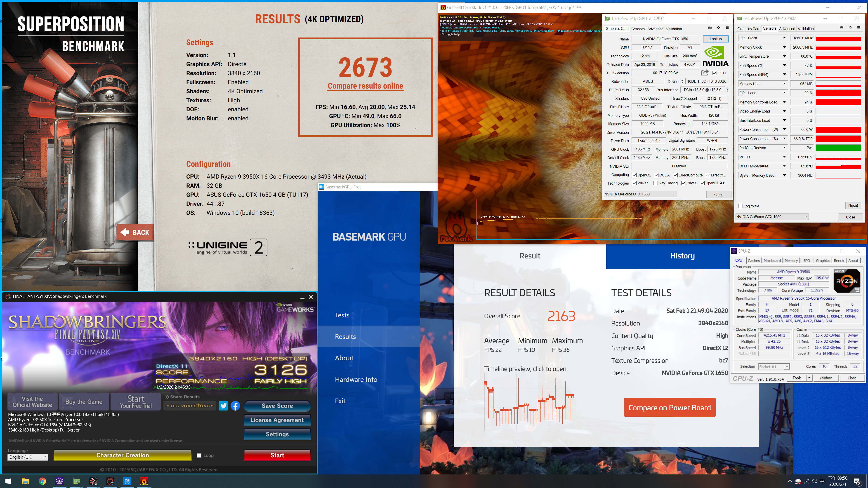Switch to the History tab
The height and width of the screenshot is (488, 868).
[682, 256]
